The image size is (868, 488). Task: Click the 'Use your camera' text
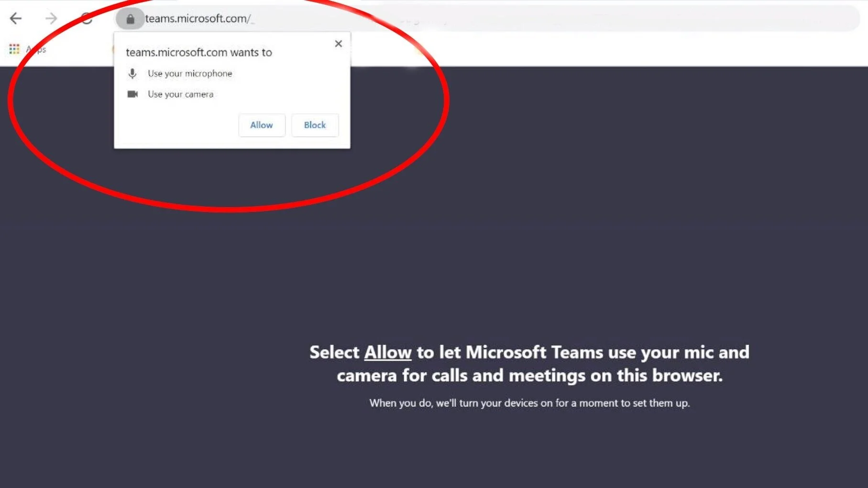click(x=180, y=94)
